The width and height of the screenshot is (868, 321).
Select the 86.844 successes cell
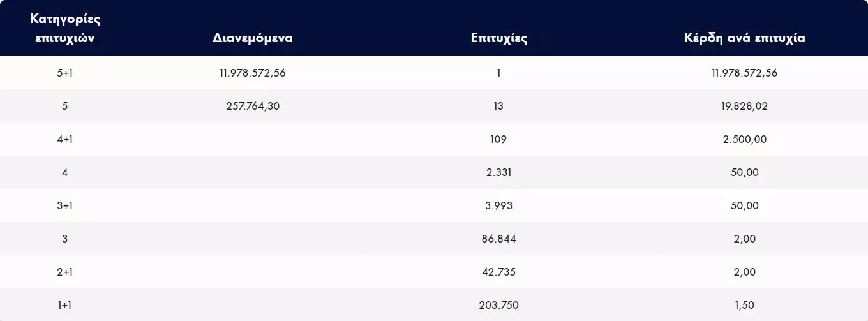(498, 239)
